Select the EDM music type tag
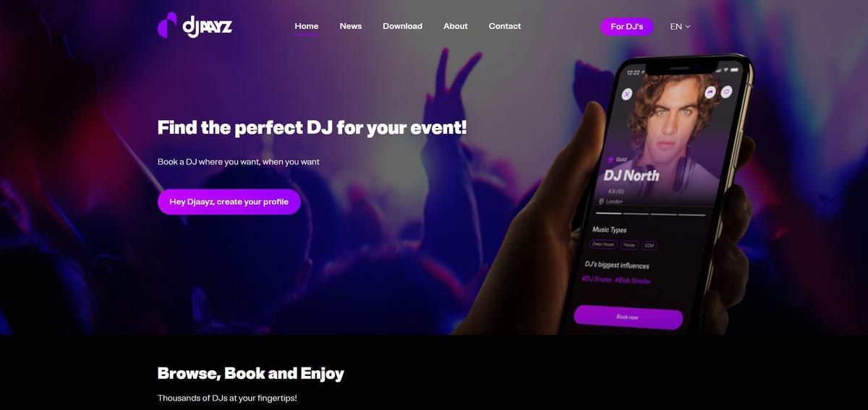Viewport: 868px width, 410px height. 649,246
